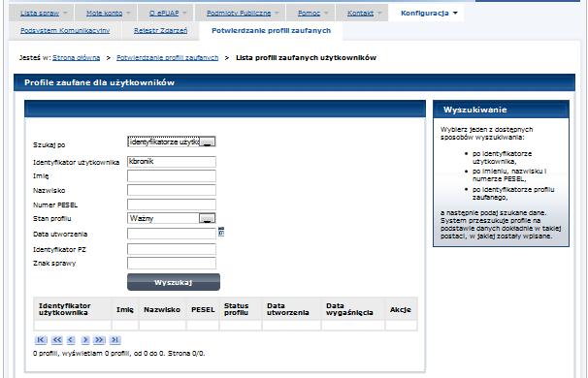588x378 pixels.
Task: Click the Akcje column header
Action: (401, 310)
